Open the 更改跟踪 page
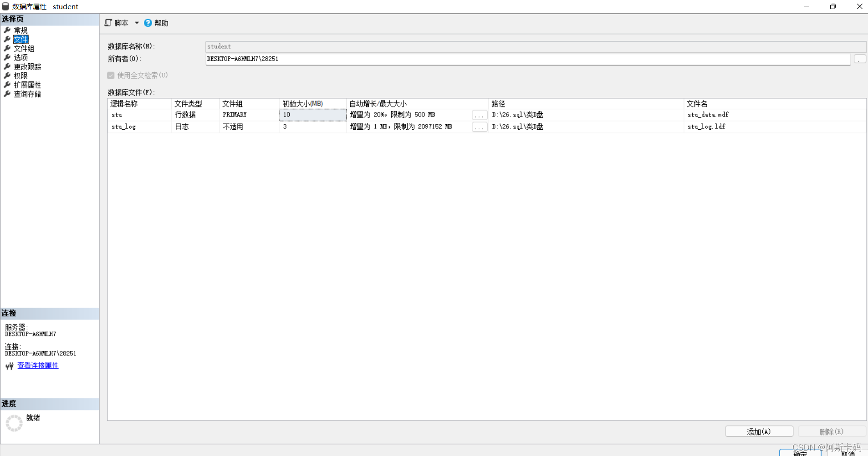 point(27,66)
